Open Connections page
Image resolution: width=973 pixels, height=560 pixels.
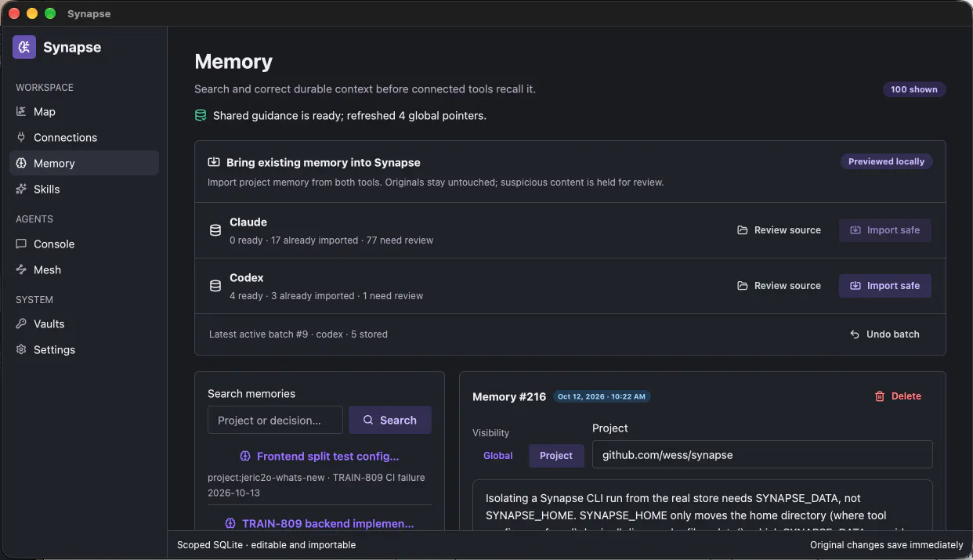(x=84, y=138)
